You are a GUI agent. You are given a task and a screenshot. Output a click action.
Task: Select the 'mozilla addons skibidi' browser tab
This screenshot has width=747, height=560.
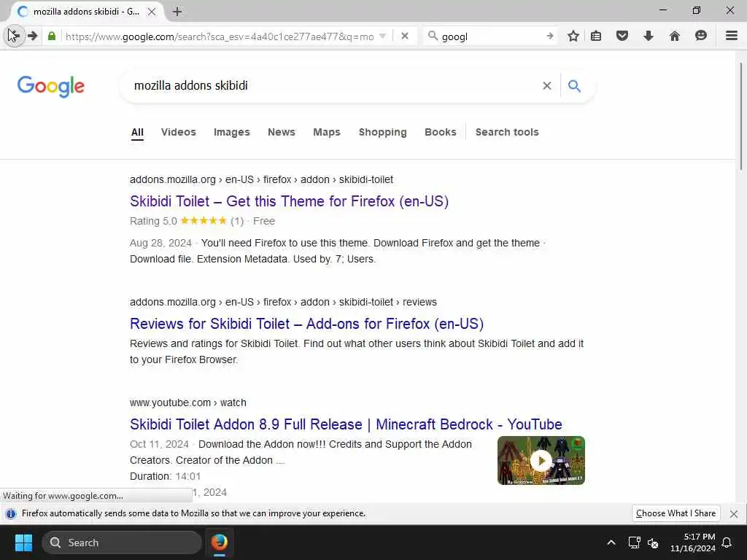coord(86,12)
